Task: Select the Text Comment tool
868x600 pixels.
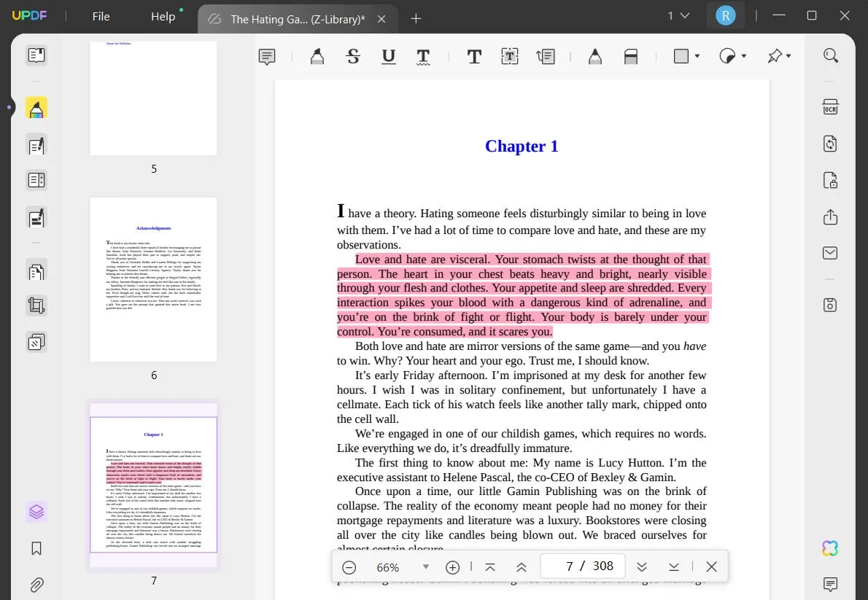Action: pos(474,56)
